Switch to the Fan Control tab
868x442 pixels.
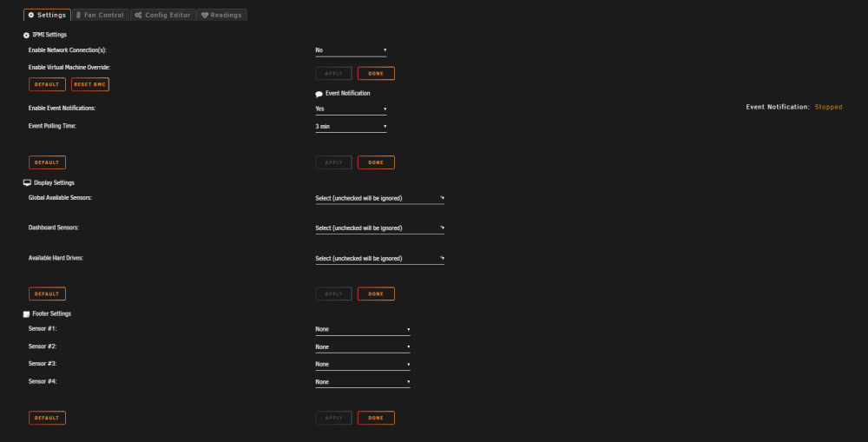click(100, 15)
